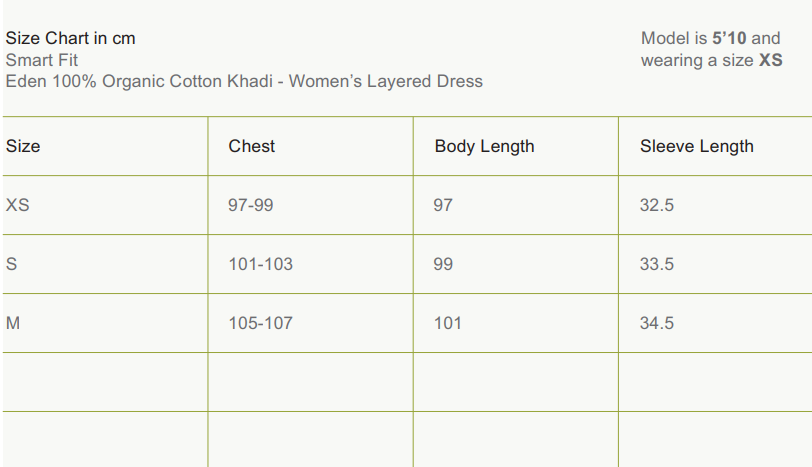
Task: Click the 34.5 sleeve length value
Action: [x=657, y=323]
